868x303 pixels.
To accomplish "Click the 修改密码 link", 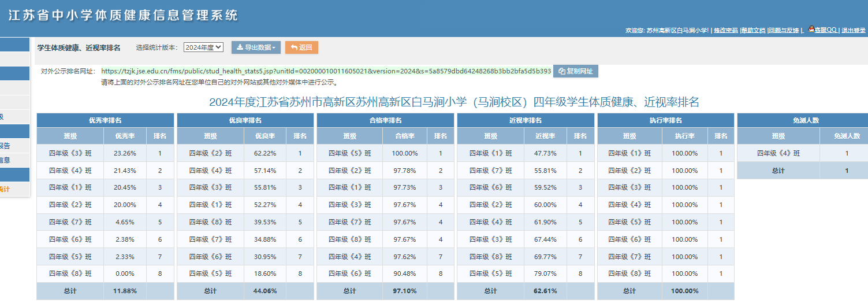I will pyautogui.click(x=725, y=30).
